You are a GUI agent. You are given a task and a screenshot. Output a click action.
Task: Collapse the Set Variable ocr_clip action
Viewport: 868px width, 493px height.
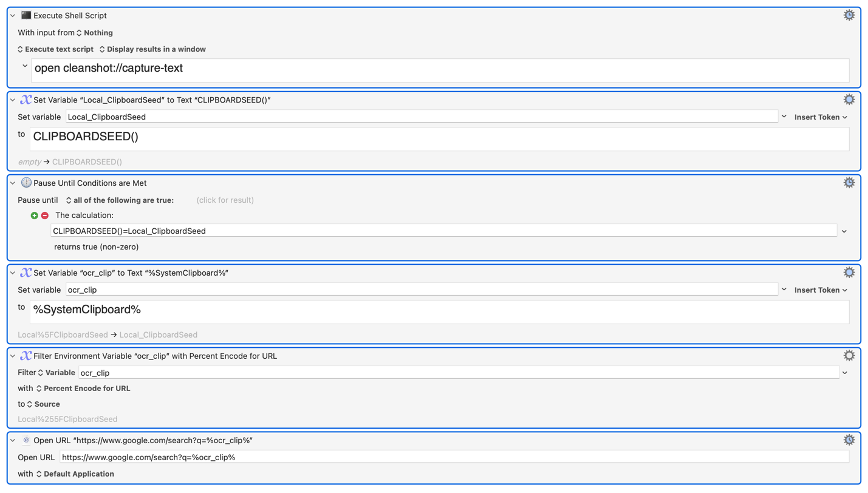(x=13, y=273)
